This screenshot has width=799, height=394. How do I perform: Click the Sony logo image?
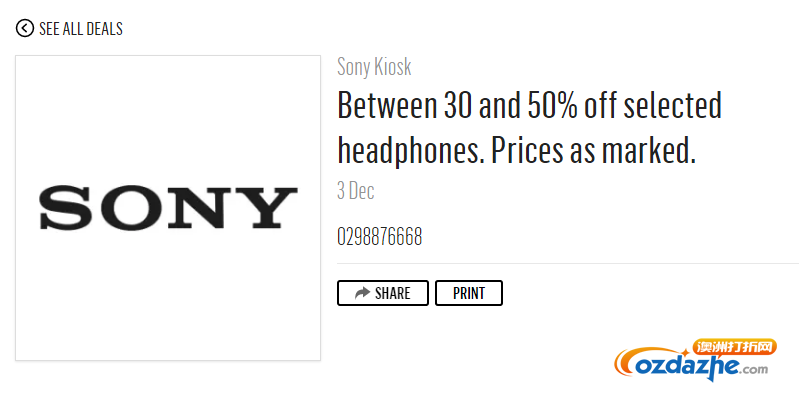168,208
